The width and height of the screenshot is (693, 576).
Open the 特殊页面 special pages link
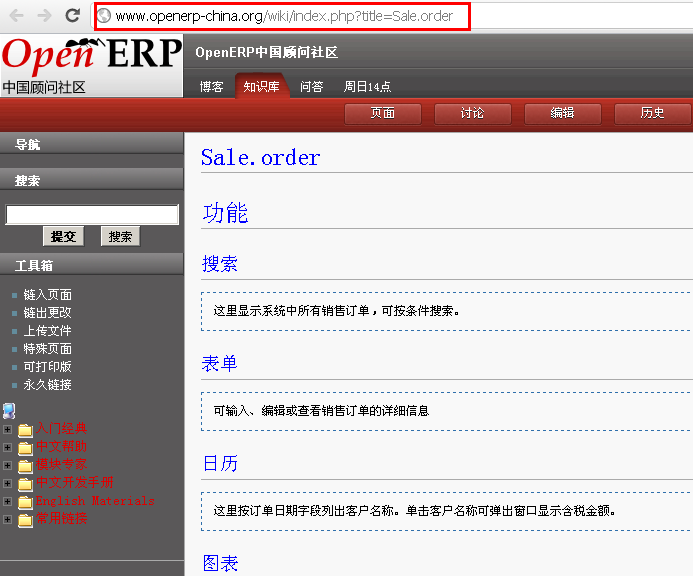click(x=48, y=349)
